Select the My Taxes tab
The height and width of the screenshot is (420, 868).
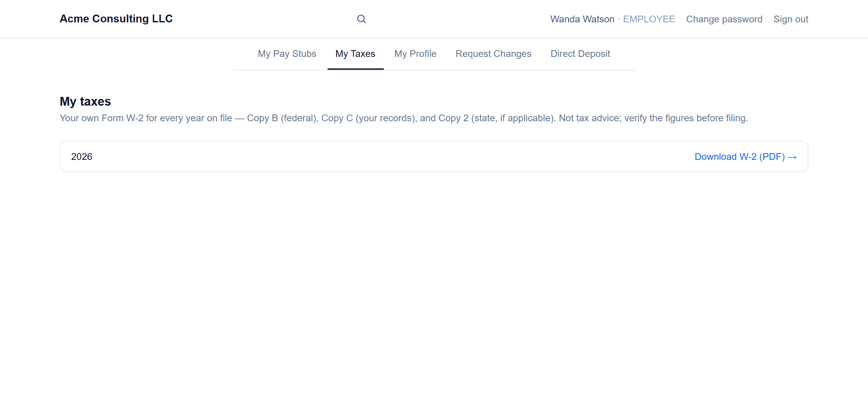coord(355,54)
